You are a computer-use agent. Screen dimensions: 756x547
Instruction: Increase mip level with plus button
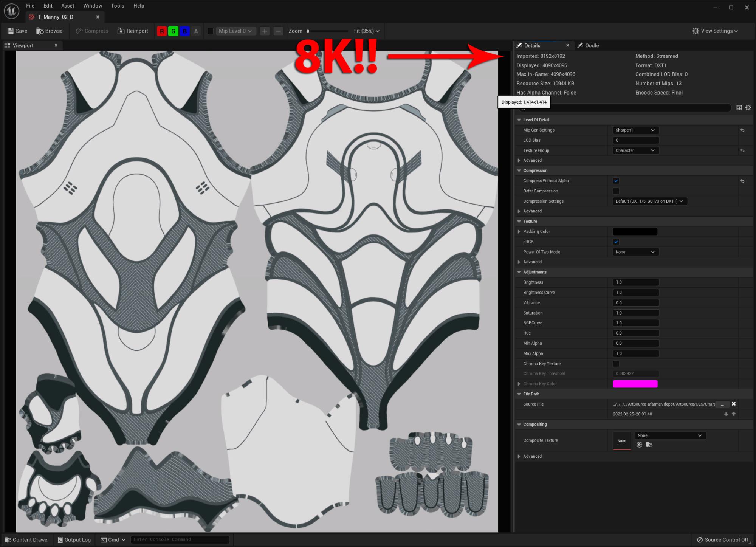coord(265,31)
